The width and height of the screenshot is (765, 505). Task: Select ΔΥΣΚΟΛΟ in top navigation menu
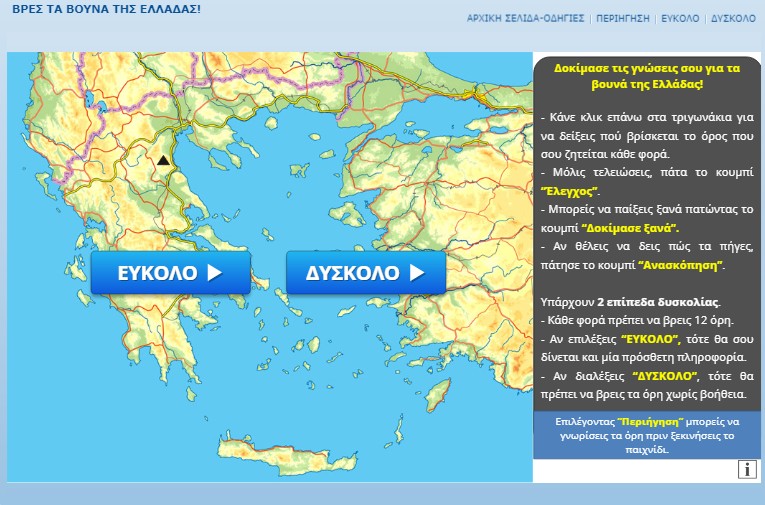[x=733, y=19]
